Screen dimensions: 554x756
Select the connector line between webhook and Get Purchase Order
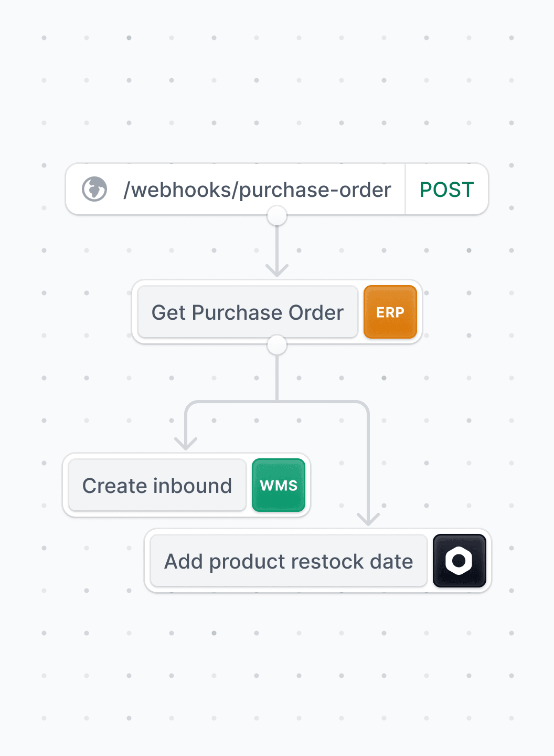coord(277,246)
